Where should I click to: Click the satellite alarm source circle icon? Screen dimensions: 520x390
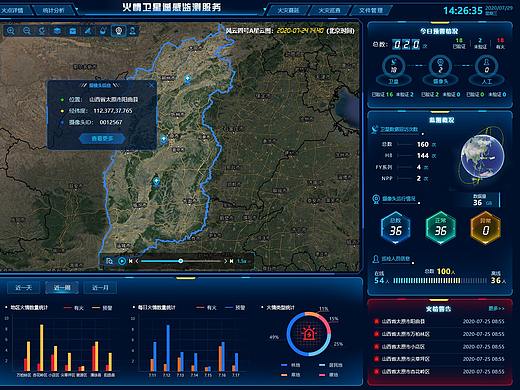(394, 67)
